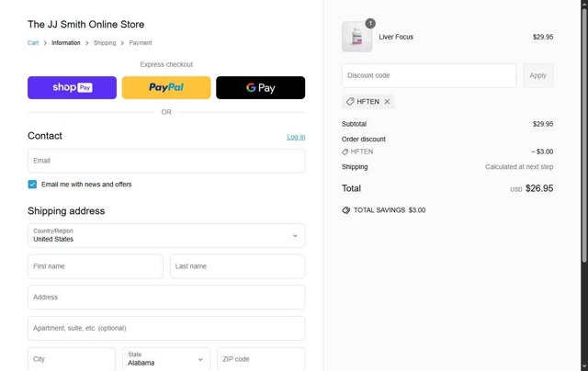Click the Contact heading
Screen dimensions: 588x371
[45, 136]
